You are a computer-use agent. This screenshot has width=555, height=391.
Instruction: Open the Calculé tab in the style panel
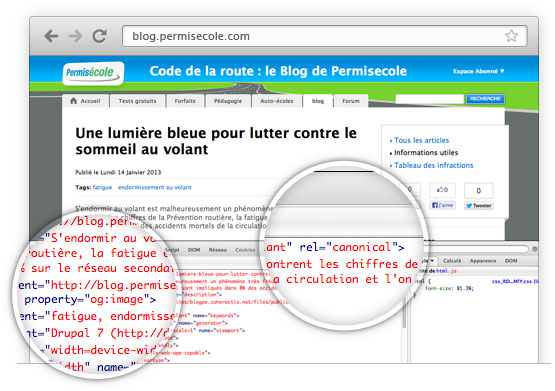(x=452, y=261)
